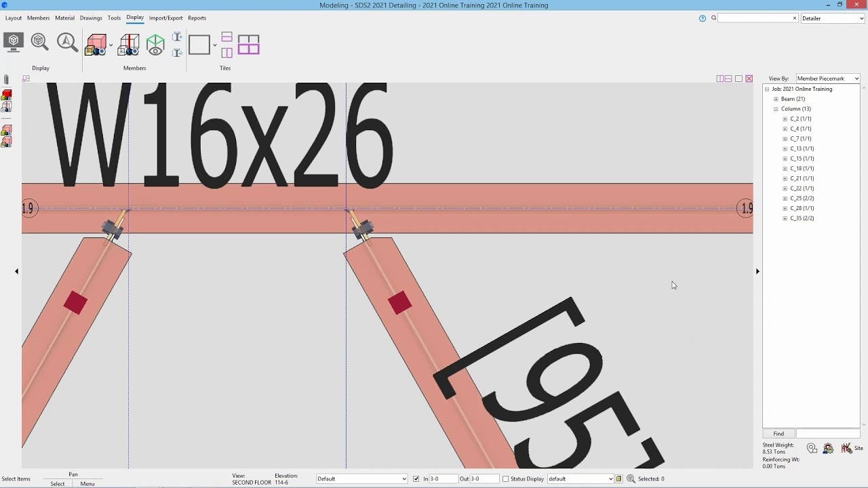
Task: Click the Find button in model tree
Action: point(778,434)
